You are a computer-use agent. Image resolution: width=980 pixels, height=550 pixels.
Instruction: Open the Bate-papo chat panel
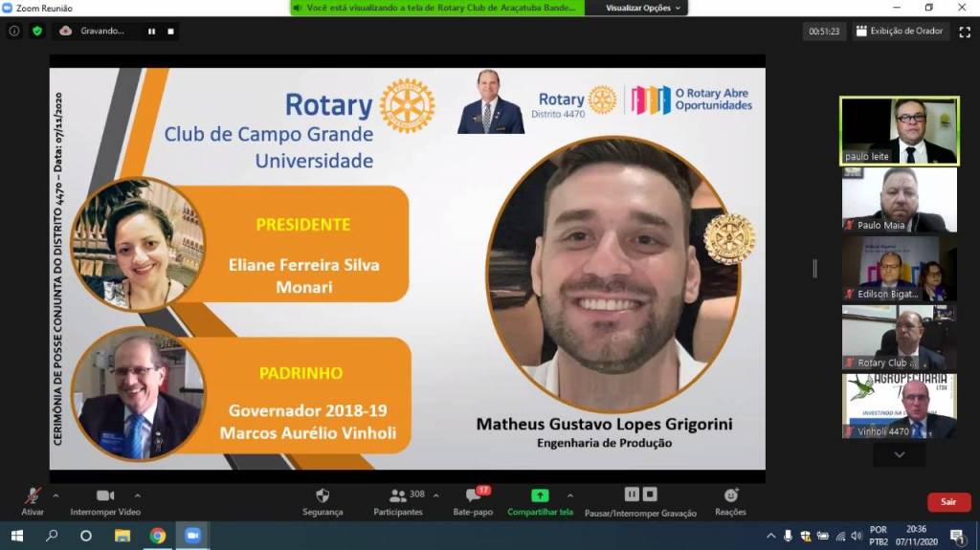pyautogui.click(x=473, y=497)
